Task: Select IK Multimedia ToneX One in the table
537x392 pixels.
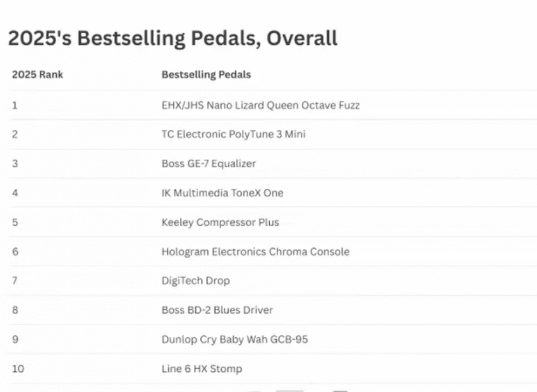Action: (x=222, y=193)
